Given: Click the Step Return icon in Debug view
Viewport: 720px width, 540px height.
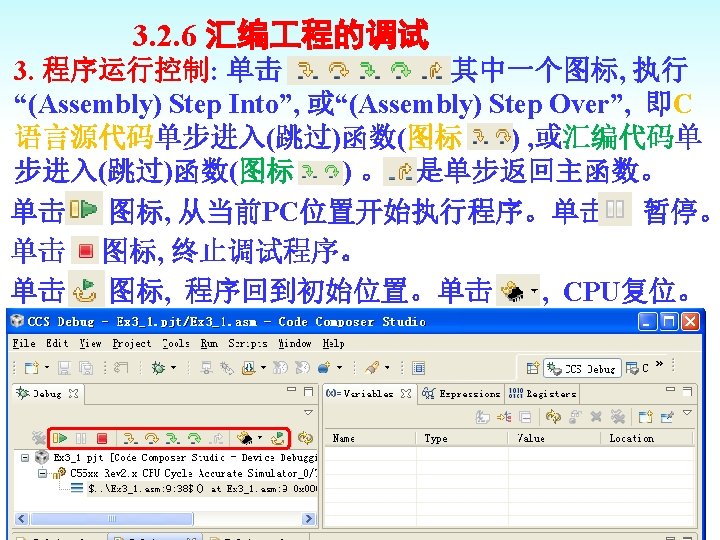Looking at the screenshot, I should 216,438.
